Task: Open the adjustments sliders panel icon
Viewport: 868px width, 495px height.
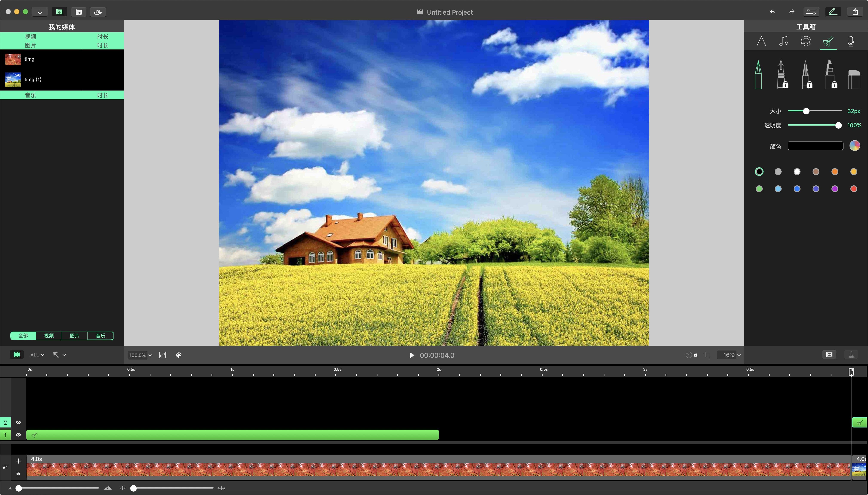Action: click(x=811, y=12)
